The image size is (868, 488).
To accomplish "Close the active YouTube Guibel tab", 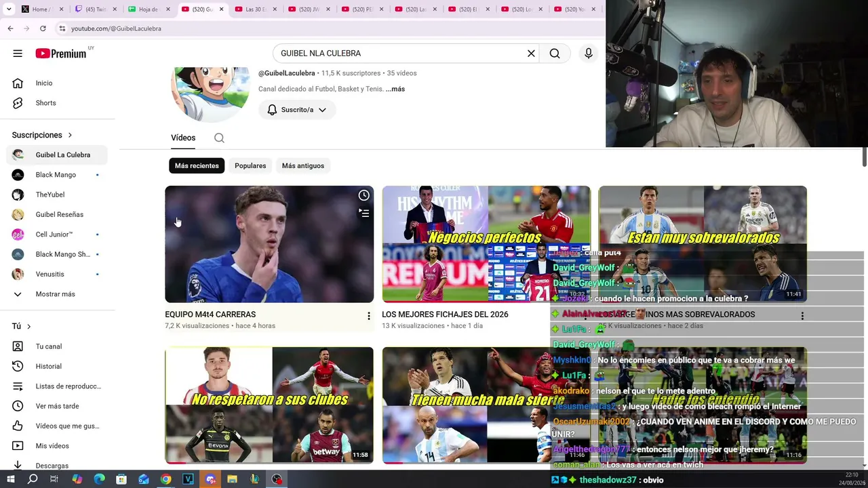I will point(221,9).
